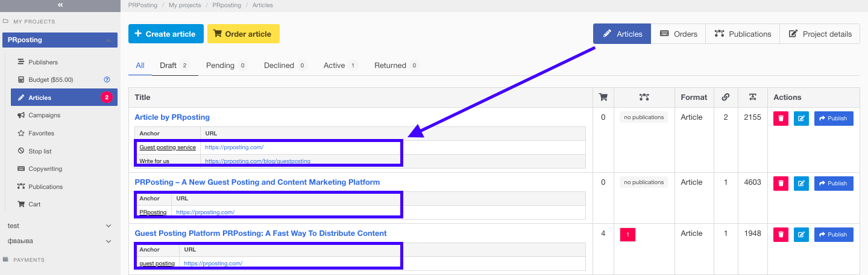This screenshot has height=275, width=868.
Task: Collapse the sidebar with double-chevron icon
Action: 60,5
